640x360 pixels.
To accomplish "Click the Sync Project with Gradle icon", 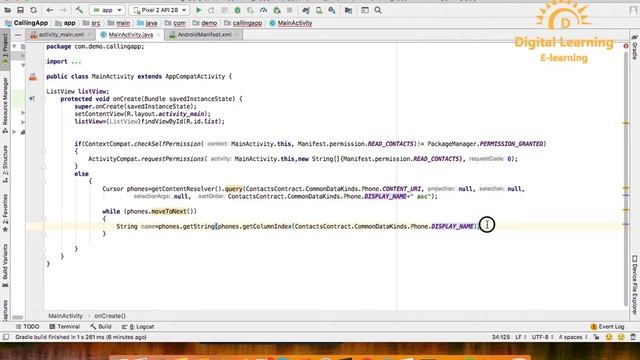I will (x=306, y=10).
